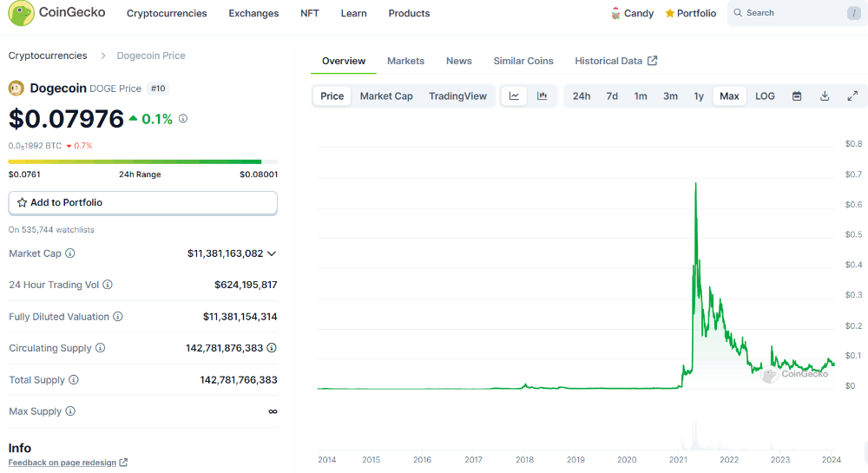Click the $0.07976 price value

[x=66, y=118]
